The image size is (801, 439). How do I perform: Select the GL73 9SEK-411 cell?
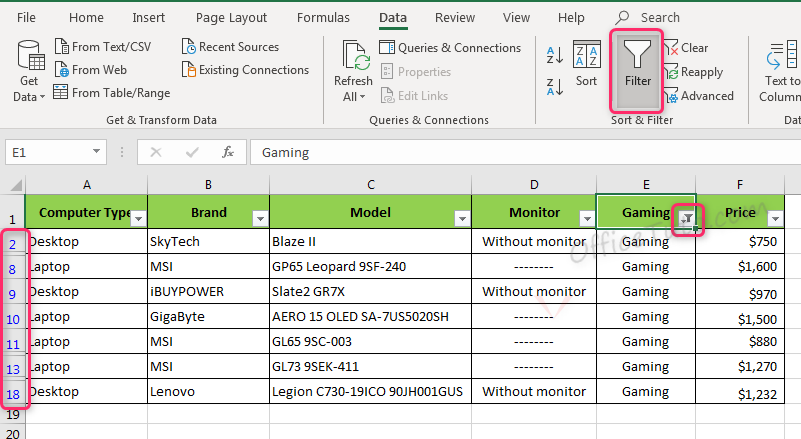[x=370, y=366]
